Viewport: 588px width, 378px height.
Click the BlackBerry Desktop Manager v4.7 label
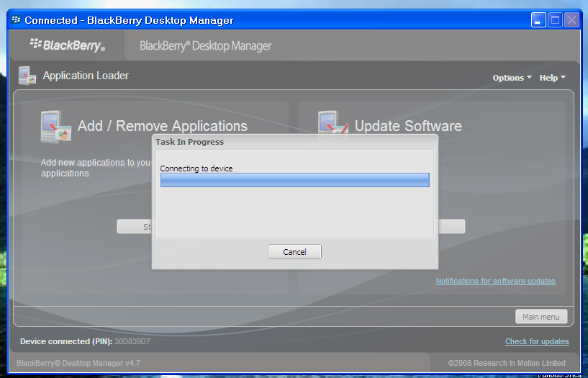click(x=78, y=363)
